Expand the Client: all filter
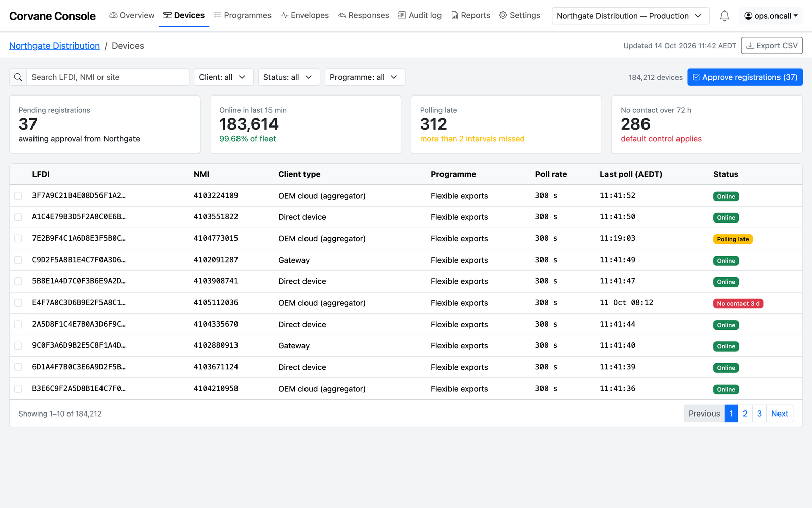Screen dimensions: 812x508 point(223,77)
